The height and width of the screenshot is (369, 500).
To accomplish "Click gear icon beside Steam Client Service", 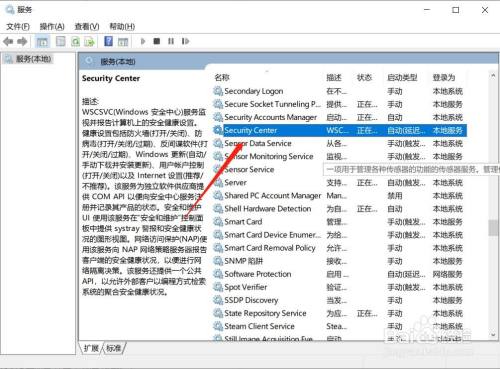I will [218, 326].
